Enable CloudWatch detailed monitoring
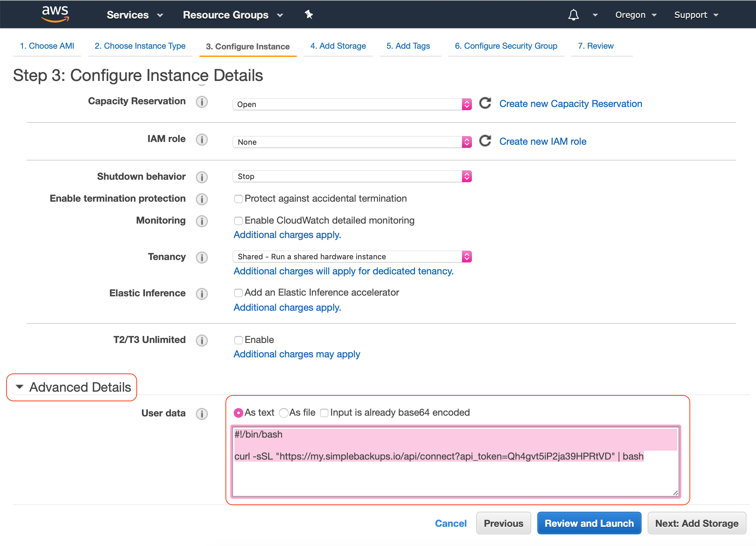Viewport: 756px width, 546px height. pos(239,221)
